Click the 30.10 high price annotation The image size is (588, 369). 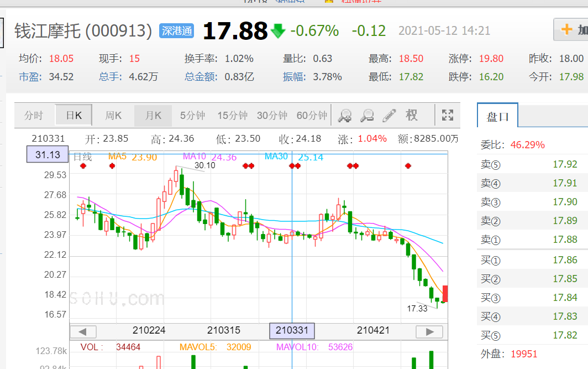[x=204, y=165]
